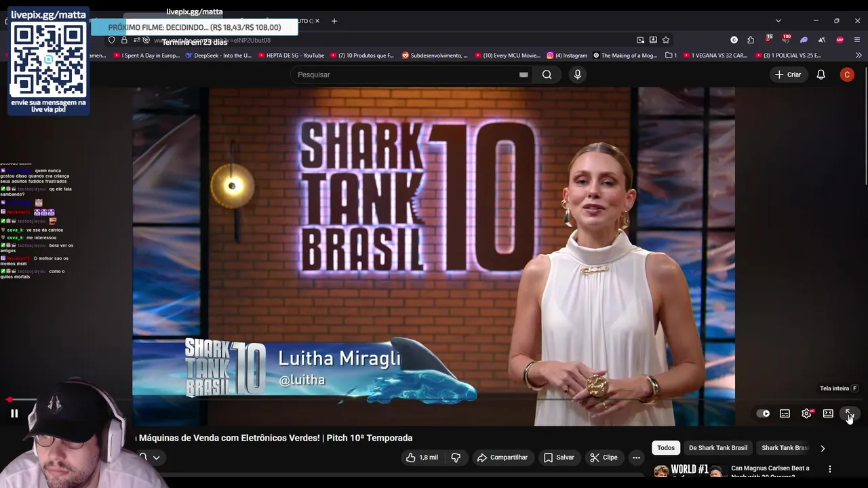Screen dimensions: 868x488
Task: Open the Can Magnus Carlsen Beat a Noob video
Action: point(770,472)
